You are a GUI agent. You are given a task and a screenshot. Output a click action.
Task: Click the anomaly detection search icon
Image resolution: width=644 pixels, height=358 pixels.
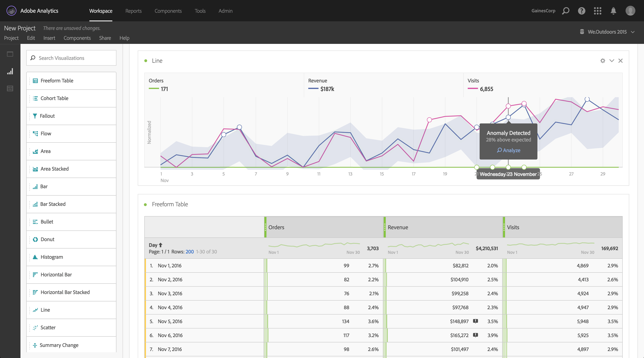(499, 150)
